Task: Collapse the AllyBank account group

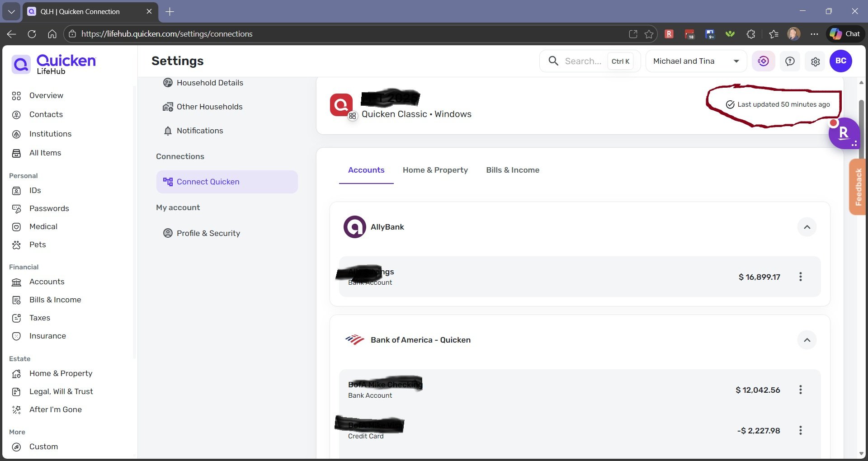Action: coord(807,227)
